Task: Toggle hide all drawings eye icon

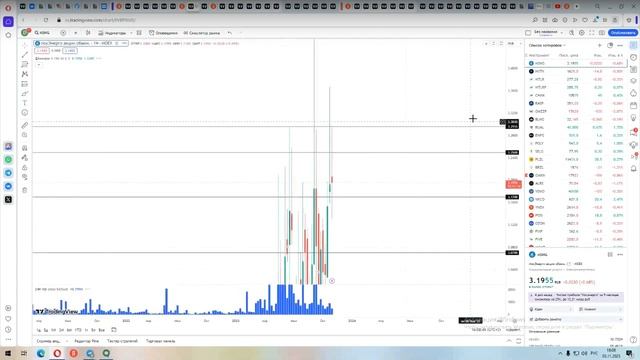Action: [x=25, y=177]
